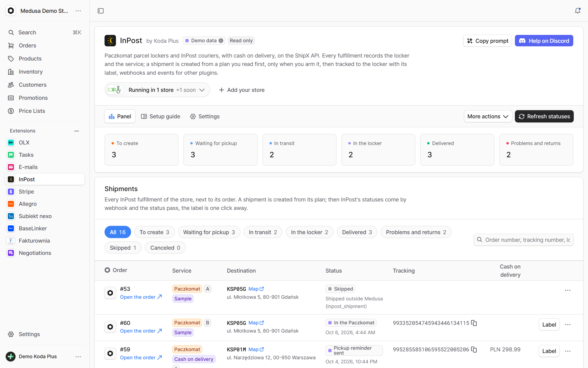Open the BaseLinker extension
This screenshot has width=588, height=368.
pos(45,228)
